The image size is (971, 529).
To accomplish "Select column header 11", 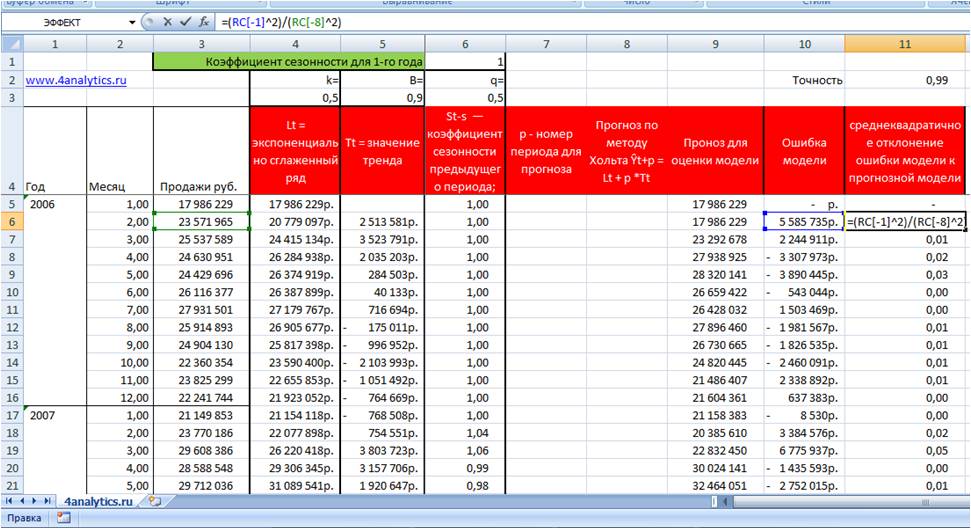I will point(905,44).
